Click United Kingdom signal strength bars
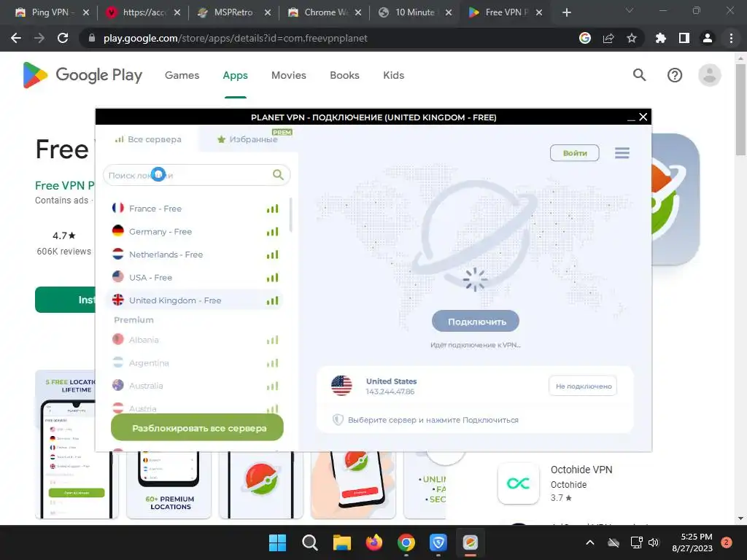Image resolution: width=747 pixels, height=560 pixels. coord(273,300)
